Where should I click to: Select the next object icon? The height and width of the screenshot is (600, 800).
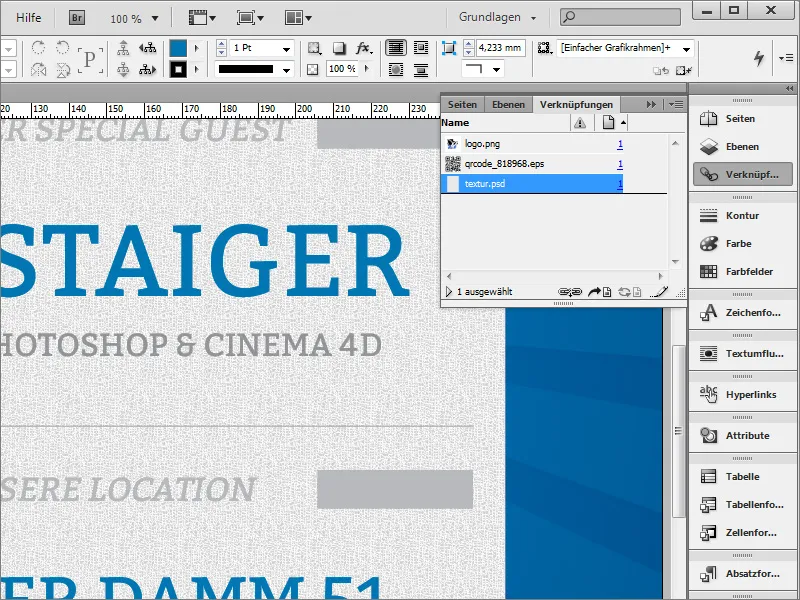coord(147,69)
